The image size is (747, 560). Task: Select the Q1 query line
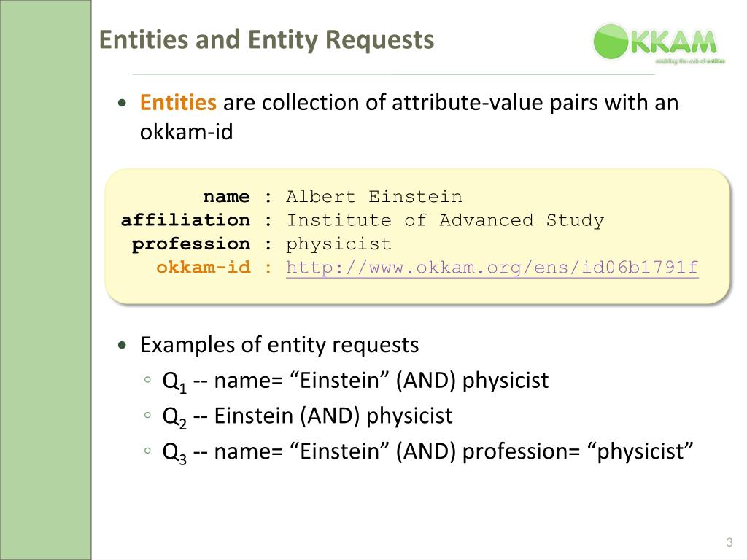pyautogui.click(x=355, y=381)
